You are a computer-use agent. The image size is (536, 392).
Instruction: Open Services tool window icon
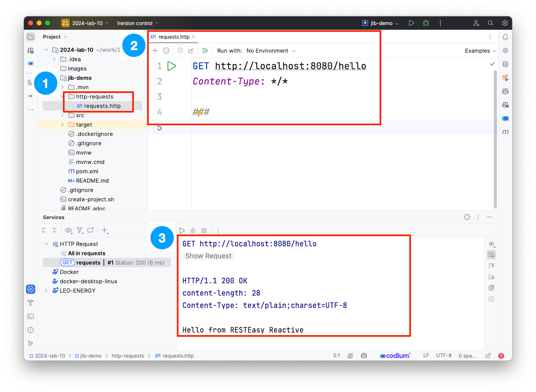(31, 289)
